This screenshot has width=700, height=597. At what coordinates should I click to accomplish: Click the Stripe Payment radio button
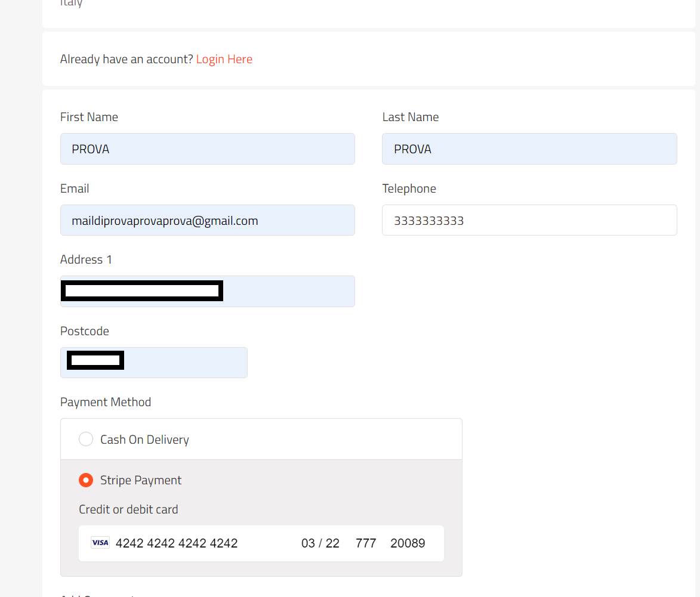pos(85,480)
